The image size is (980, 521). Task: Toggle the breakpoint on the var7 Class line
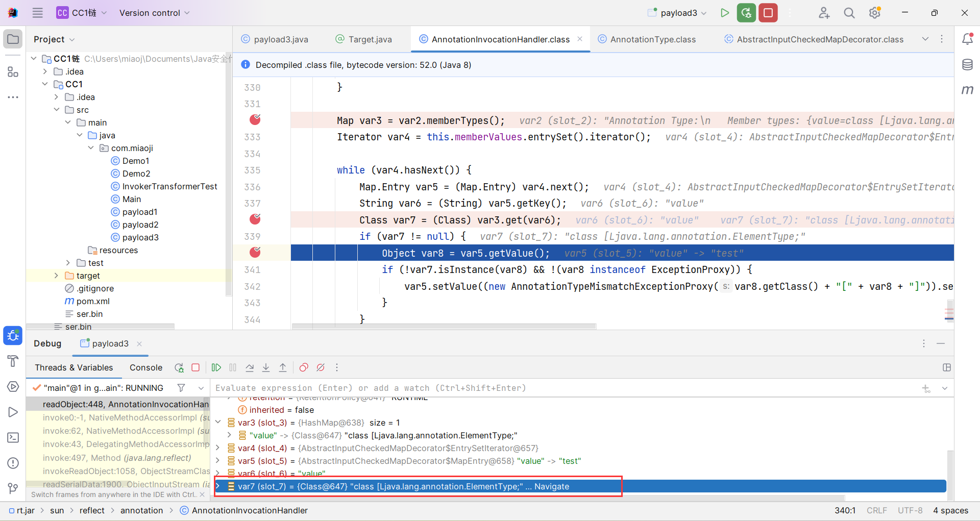pyautogui.click(x=255, y=219)
